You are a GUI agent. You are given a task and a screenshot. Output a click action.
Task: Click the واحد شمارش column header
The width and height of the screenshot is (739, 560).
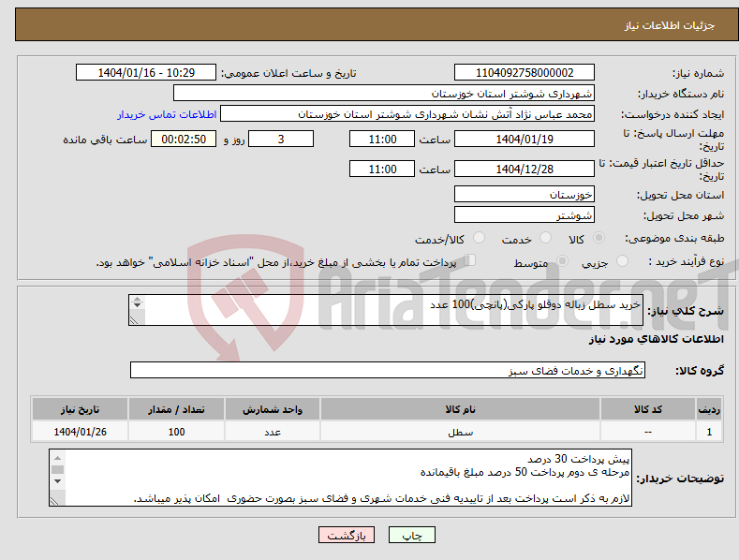coord(273,409)
